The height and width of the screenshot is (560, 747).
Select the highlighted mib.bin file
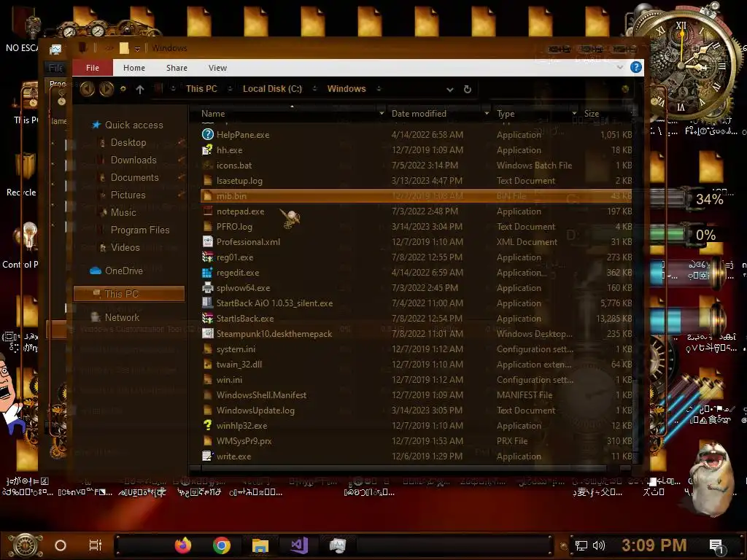pyautogui.click(x=416, y=195)
